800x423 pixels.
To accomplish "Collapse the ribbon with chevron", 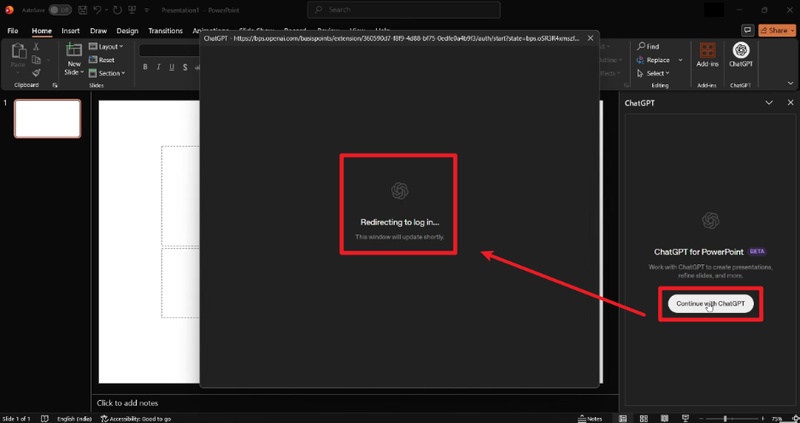I will tap(790, 83).
